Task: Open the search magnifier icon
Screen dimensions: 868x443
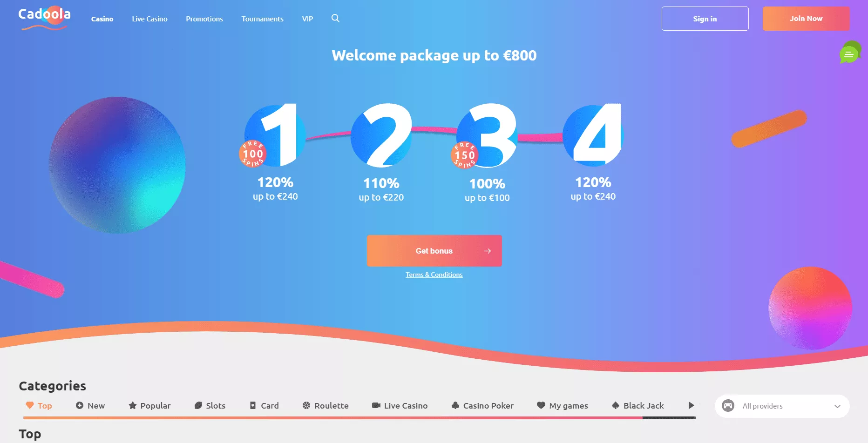Action: tap(335, 18)
